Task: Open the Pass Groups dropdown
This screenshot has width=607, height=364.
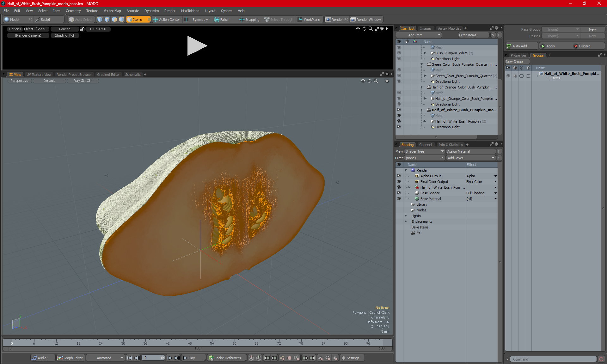Action: tap(561, 29)
